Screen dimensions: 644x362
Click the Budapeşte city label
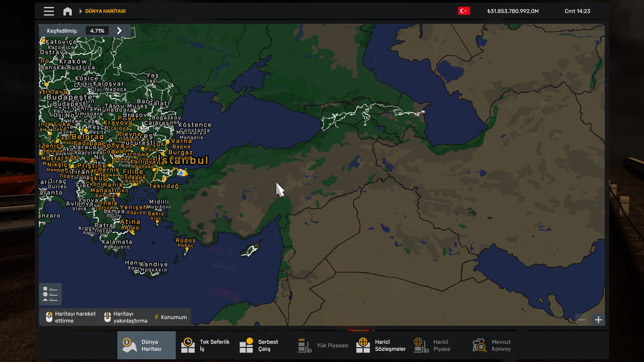69,97
